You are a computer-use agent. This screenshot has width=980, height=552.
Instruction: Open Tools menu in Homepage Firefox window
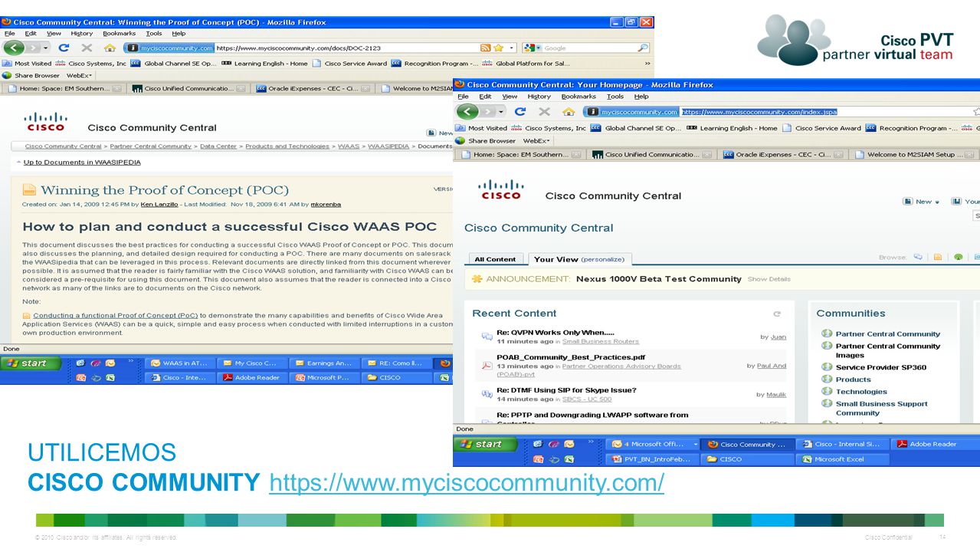point(615,97)
